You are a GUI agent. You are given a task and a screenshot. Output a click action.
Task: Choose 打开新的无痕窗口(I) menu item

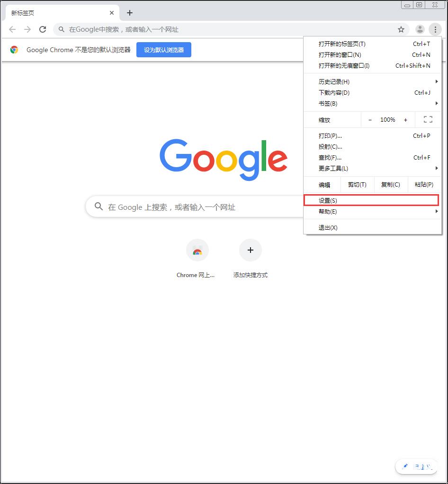[372, 65]
